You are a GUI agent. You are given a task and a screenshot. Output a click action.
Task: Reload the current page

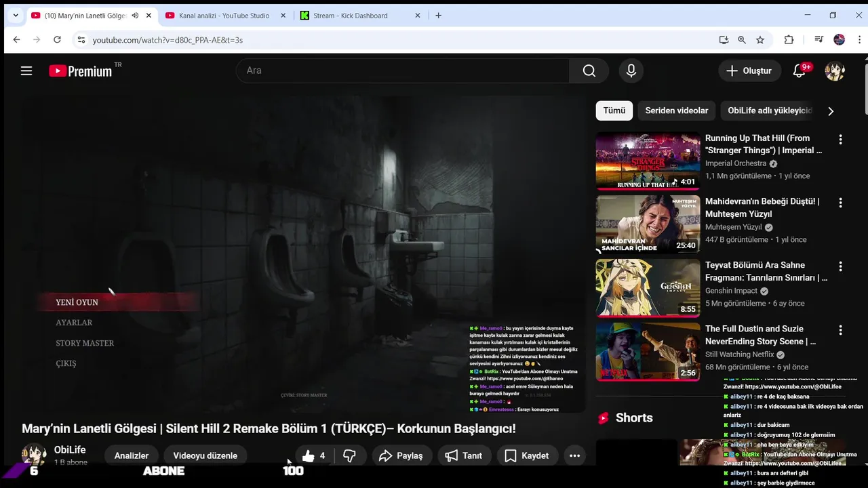tap(57, 40)
